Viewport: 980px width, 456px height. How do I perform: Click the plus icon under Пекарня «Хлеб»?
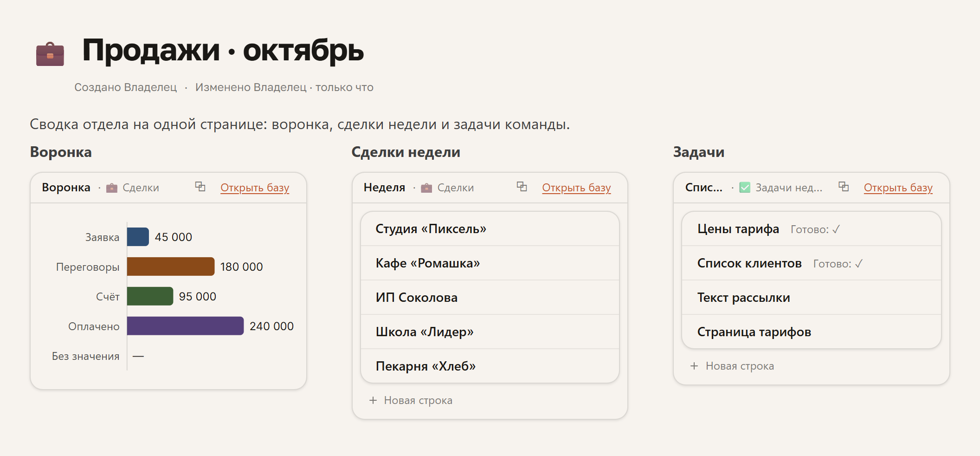[x=373, y=400]
